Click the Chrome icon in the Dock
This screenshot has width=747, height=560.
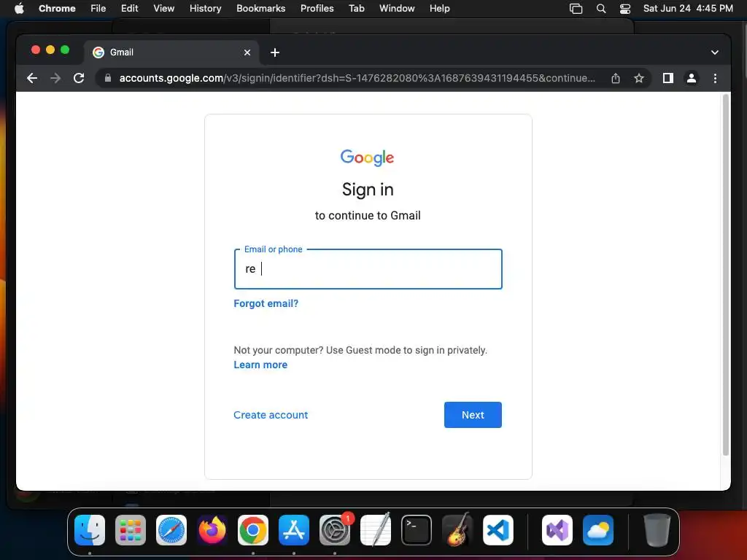pos(253,530)
